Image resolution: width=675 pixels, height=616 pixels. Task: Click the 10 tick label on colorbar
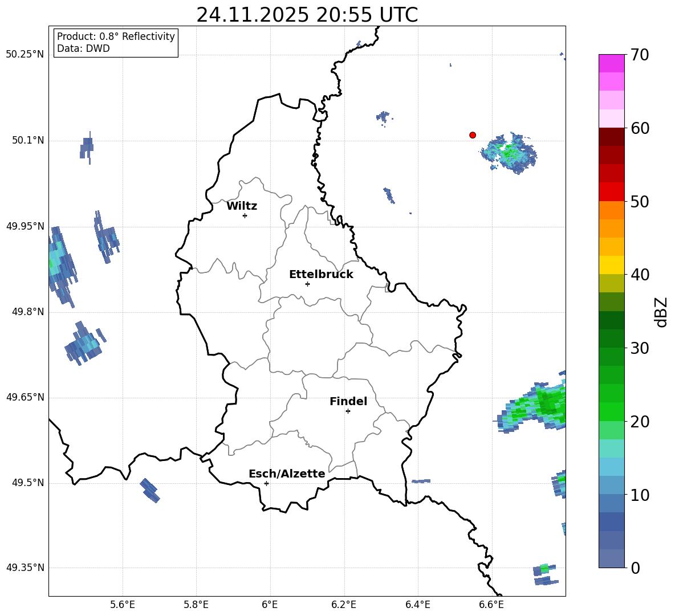point(640,495)
